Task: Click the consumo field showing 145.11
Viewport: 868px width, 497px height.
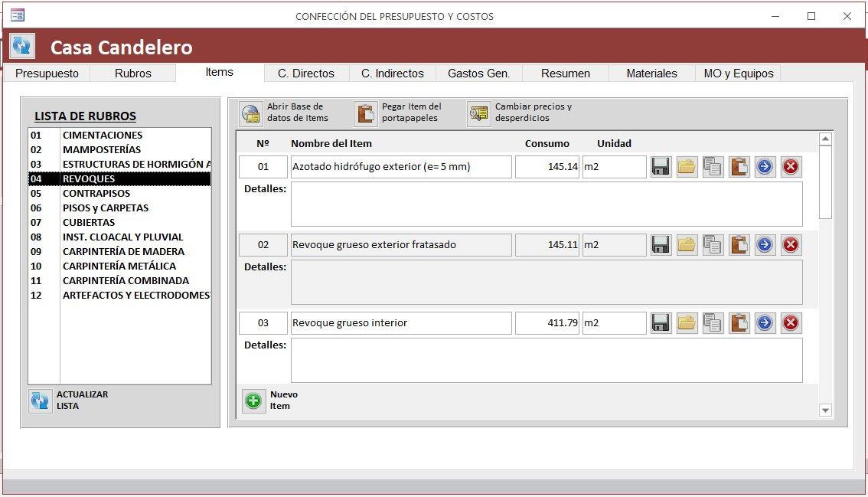Action: pos(547,245)
